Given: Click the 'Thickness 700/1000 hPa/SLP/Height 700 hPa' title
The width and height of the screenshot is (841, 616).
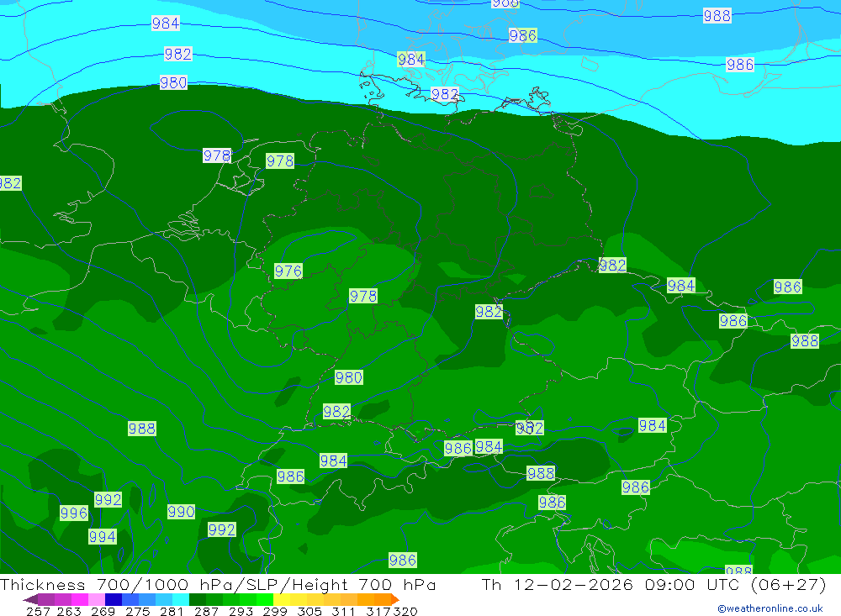Looking at the screenshot, I should [x=218, y=584].
